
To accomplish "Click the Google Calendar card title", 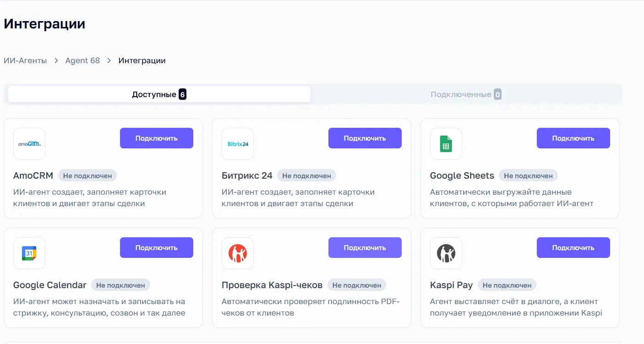I will point(50,285).
